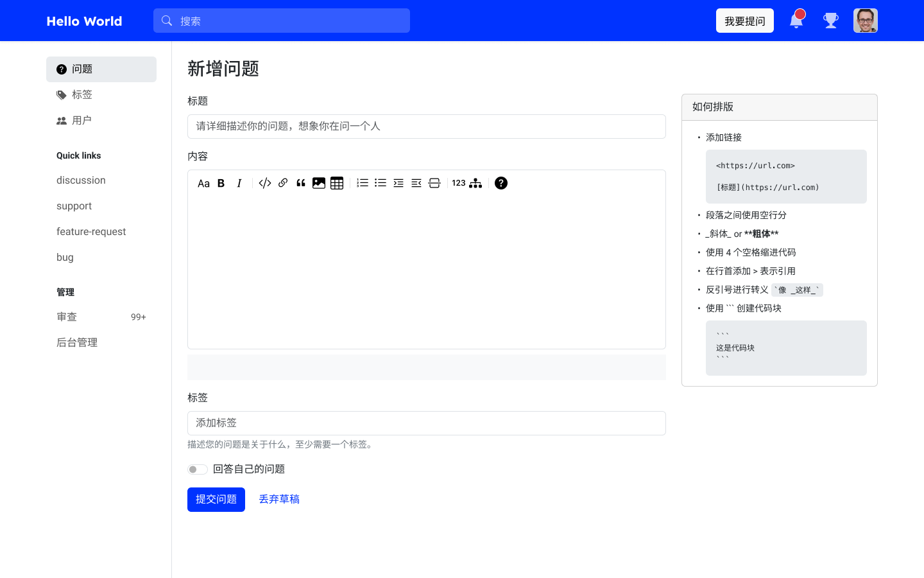
Task: Open 用户 in sidebar
Action: click(101, 121)
